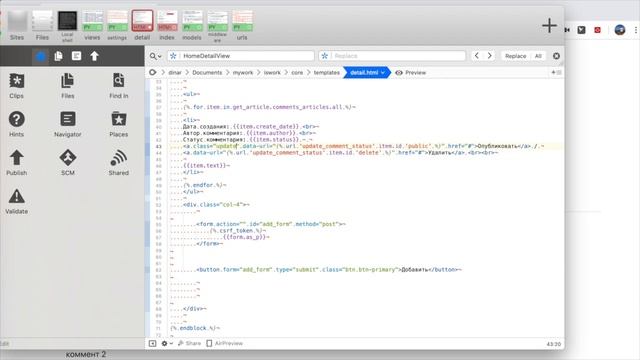
Task: Click the endblock line in the code
Action: pyautogui.click(x=195, y=328)
